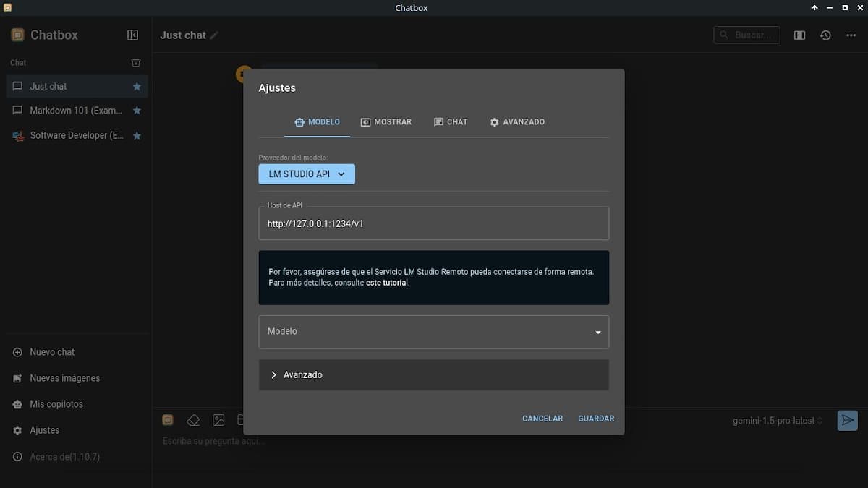The width and height of the screenshot is (868, 488).
Task: Toggle star on Software Developer conversation
Action: click(137, 135)
